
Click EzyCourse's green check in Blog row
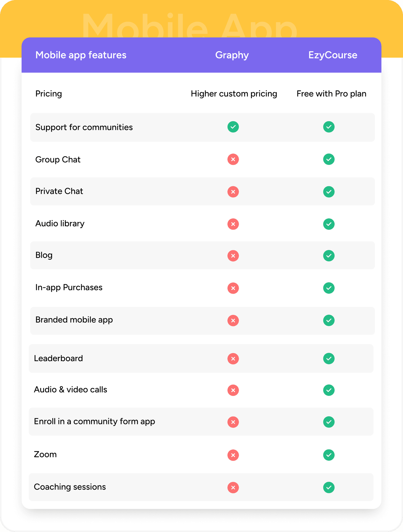329,256
